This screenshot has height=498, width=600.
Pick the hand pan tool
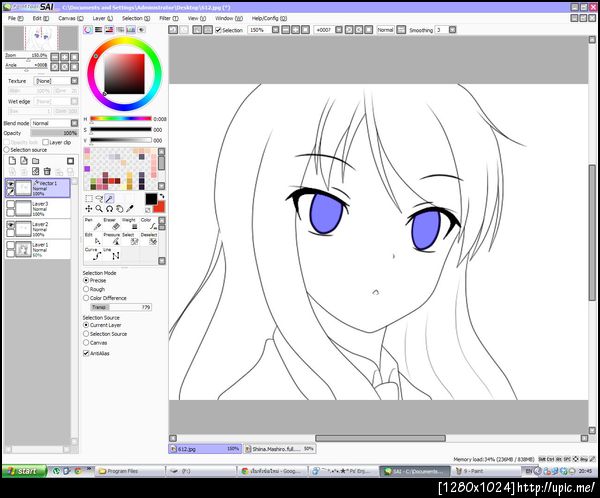click(120, 209)
